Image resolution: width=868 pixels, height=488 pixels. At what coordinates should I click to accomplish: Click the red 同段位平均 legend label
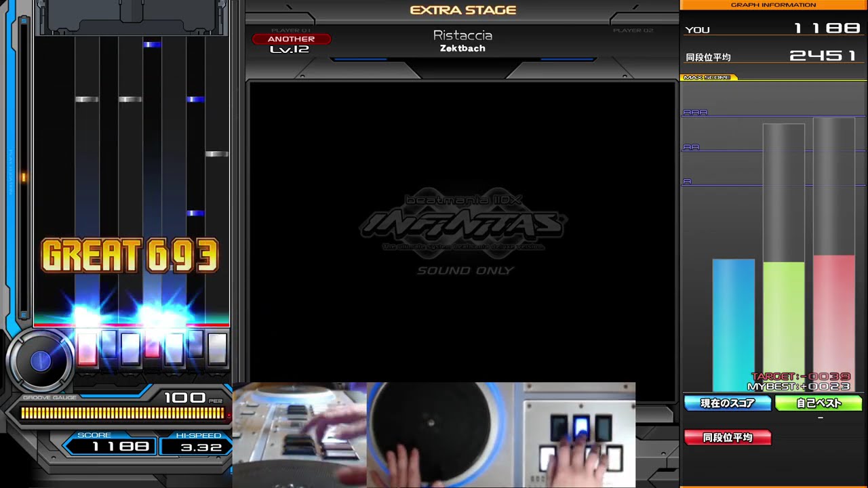(x=728, y=438)
